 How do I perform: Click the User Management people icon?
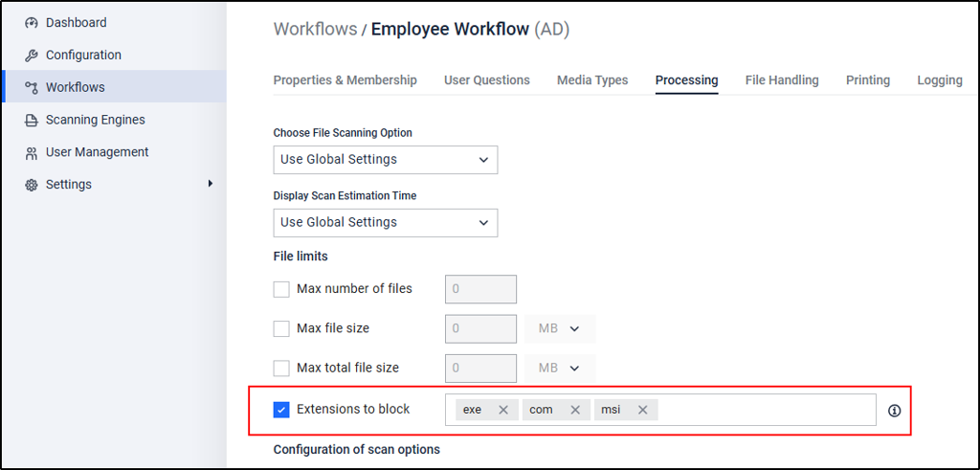[32, 152]
